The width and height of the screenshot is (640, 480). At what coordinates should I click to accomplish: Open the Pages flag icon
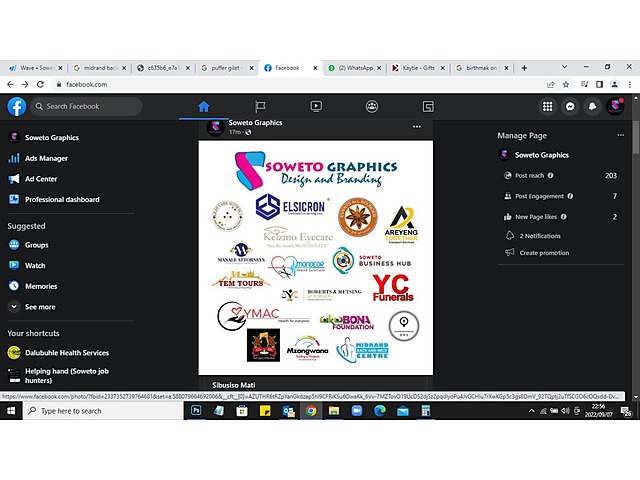[260, 106]
